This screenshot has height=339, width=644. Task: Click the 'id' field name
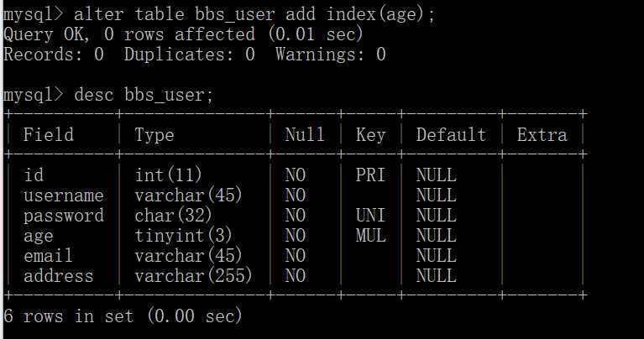tap(34, 175)
